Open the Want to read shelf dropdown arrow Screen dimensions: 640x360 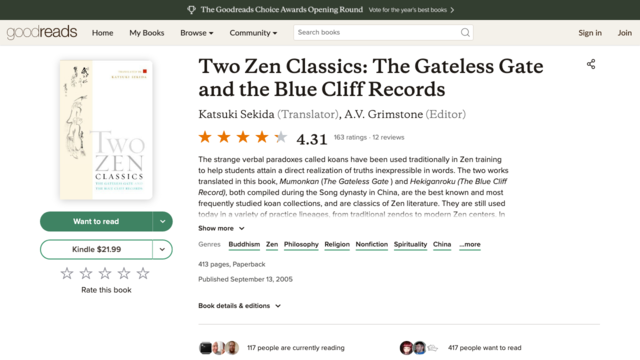[x=162, y=222]
